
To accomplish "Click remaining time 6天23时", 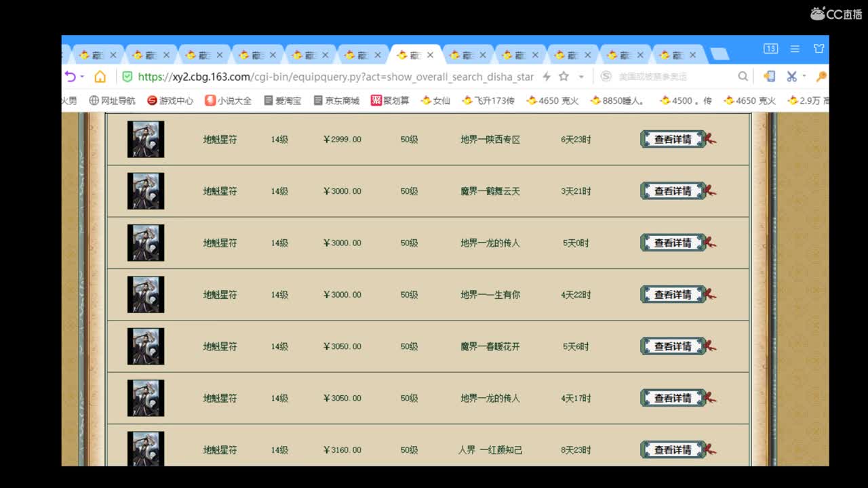I will [x=576, y=140].
